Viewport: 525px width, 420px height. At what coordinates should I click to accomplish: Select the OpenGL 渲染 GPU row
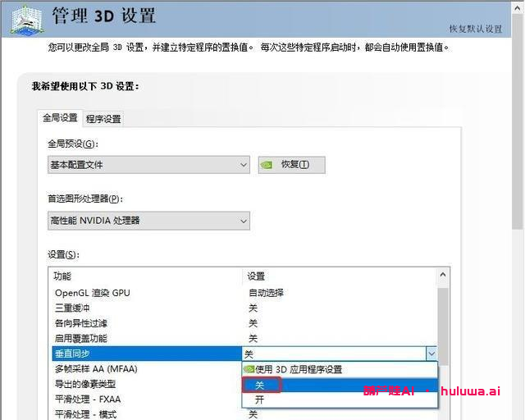(92, 293)
